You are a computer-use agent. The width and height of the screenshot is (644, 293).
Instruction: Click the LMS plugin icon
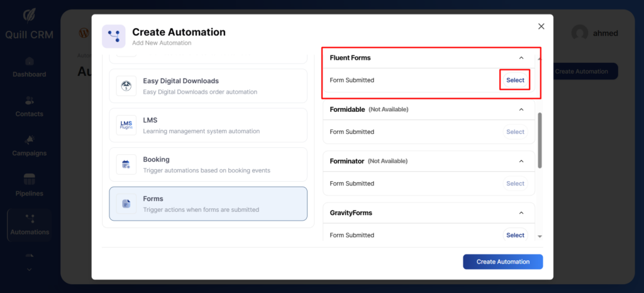pos(126,125)
